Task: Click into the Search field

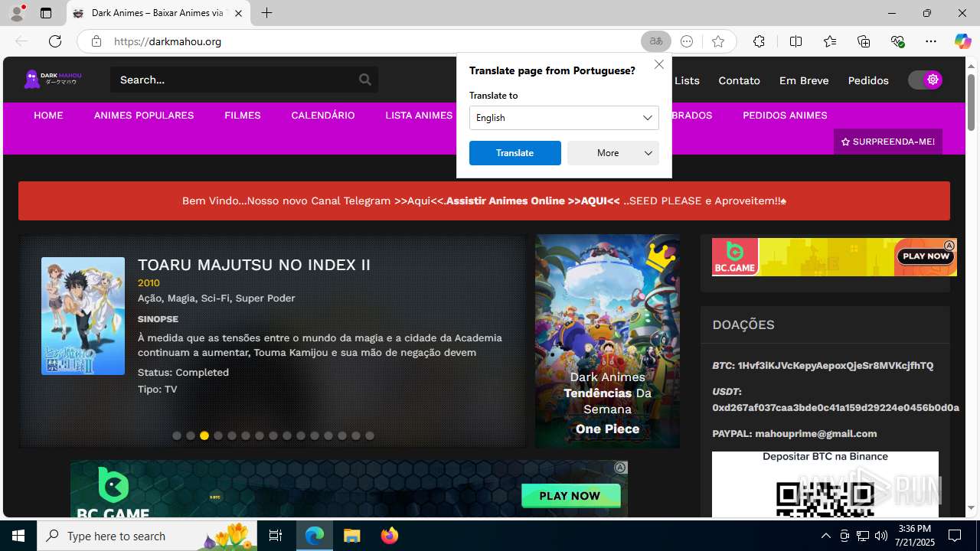Action: pos(234,80)
